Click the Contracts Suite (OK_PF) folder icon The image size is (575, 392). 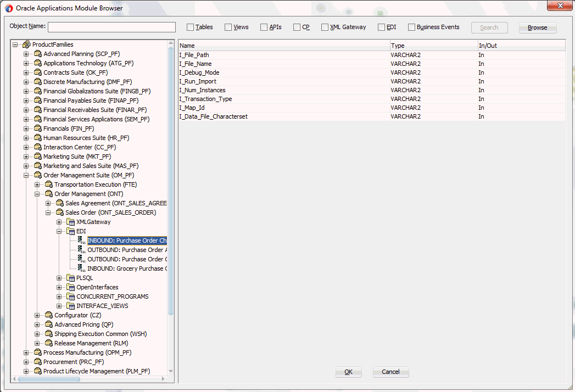coord(38,72)
